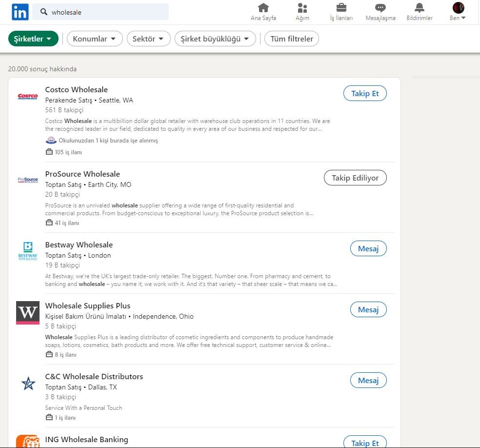The image size is (480, 448).
Task: Click 'Service With a Personal Touch' tagline
Action: pos(83,408)
